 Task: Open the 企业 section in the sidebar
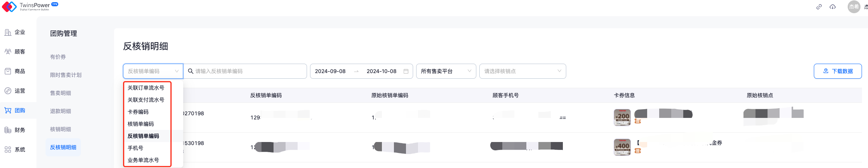15,32
